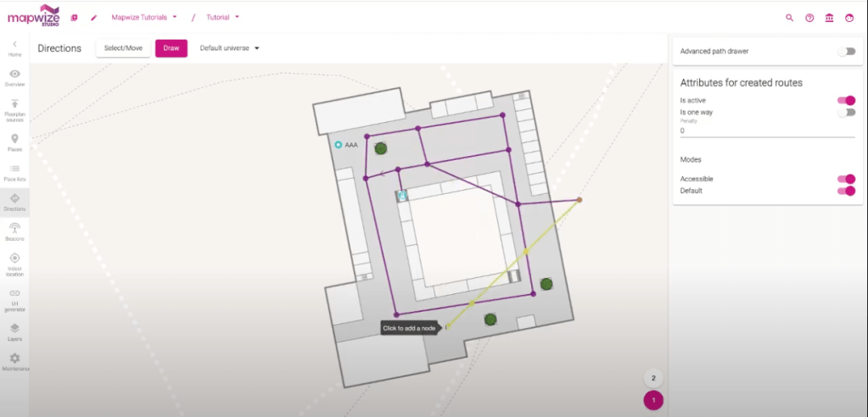Enable the Is one way toggle
868x417 pixels.
point(846,112)
